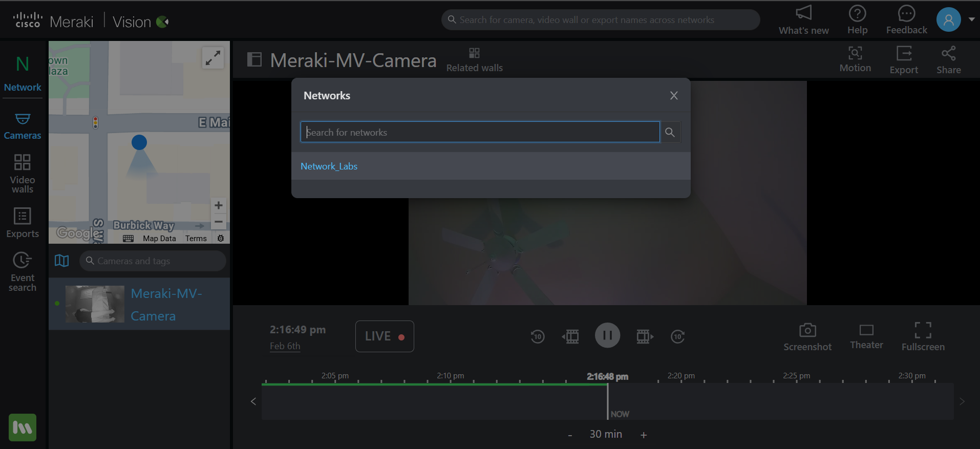Zoom in on the map
This screenshot has height=449, width=980.
click(219, 205)
